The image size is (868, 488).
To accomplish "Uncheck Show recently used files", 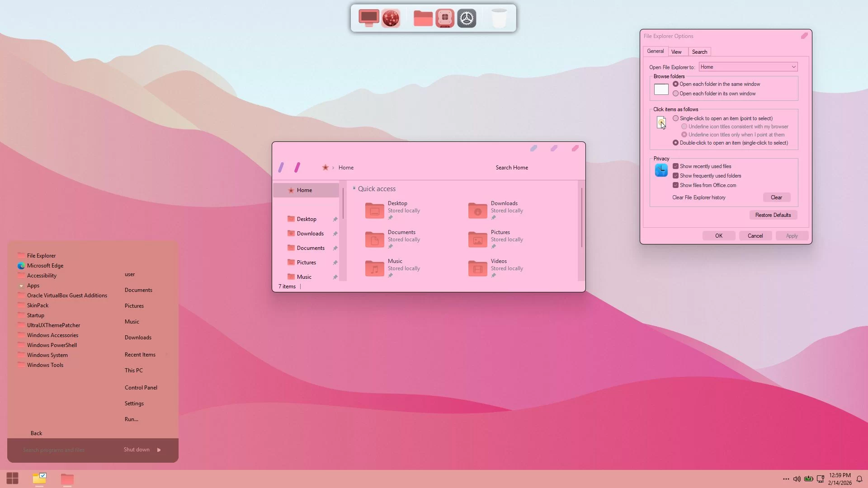I will pyautogui.click(x=675, y=166).
